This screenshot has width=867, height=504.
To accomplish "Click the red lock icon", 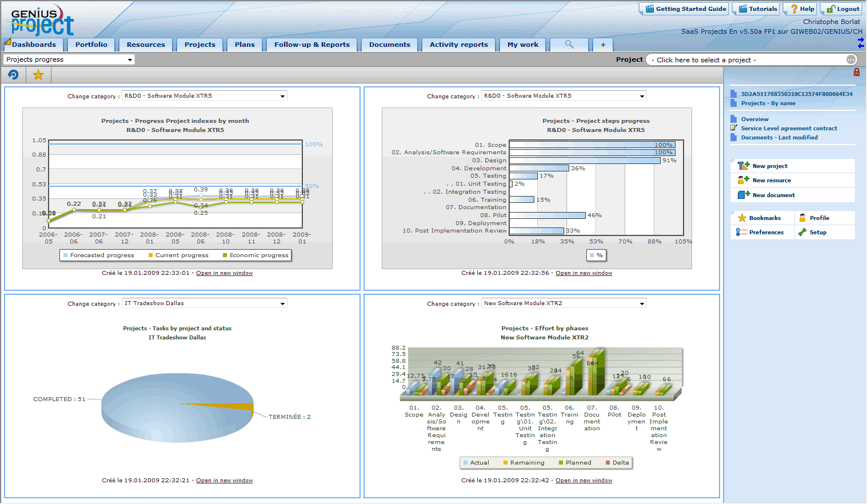I will 856,73.
